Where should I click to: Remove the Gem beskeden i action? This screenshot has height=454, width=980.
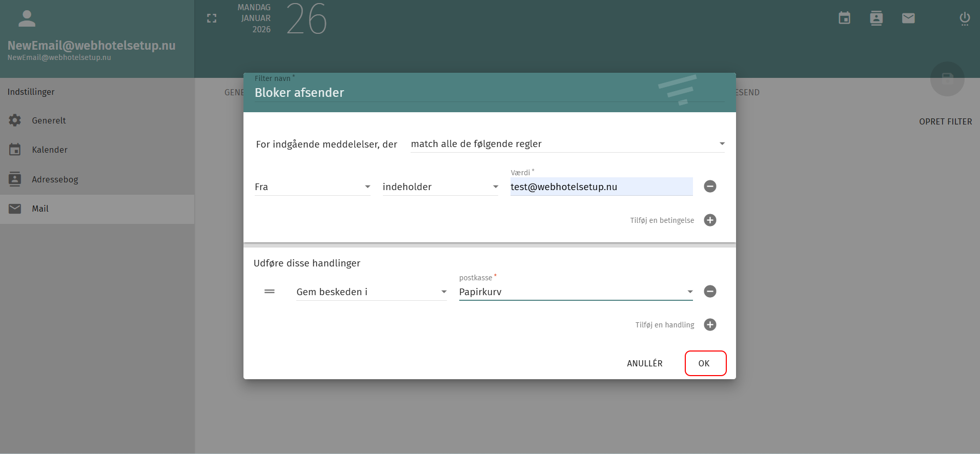(x=710, y=292)
